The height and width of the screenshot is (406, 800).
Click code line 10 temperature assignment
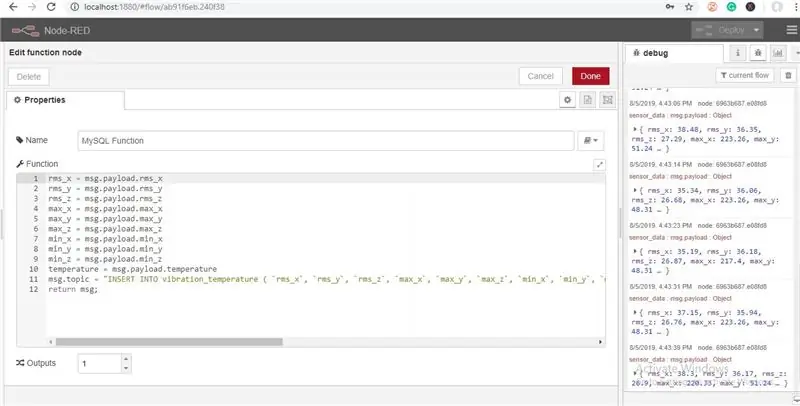[x=133, y=269]
